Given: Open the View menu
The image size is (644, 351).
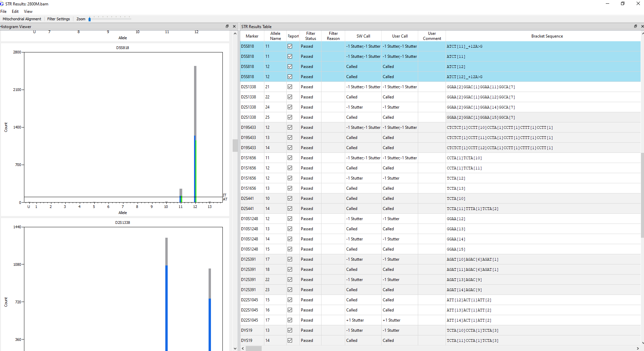Looking at the screenshot, I should click(28, 11).
